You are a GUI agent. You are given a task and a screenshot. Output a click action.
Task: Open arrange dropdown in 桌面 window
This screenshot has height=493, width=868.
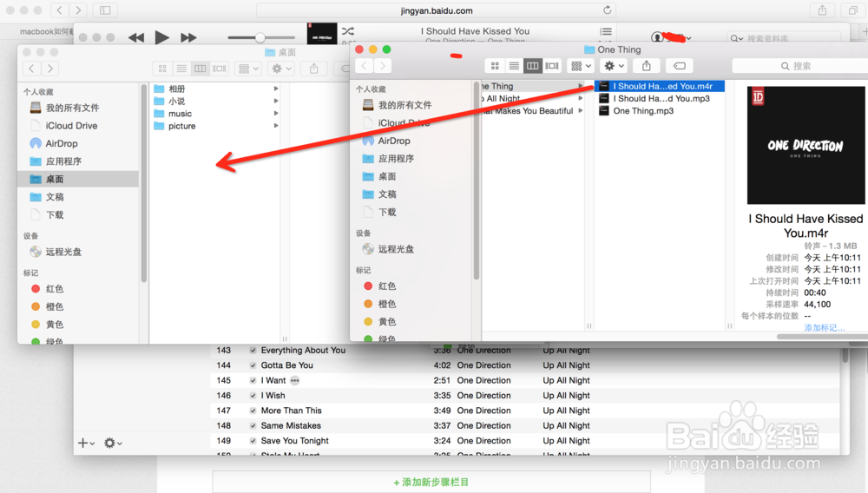click(248, 69)
